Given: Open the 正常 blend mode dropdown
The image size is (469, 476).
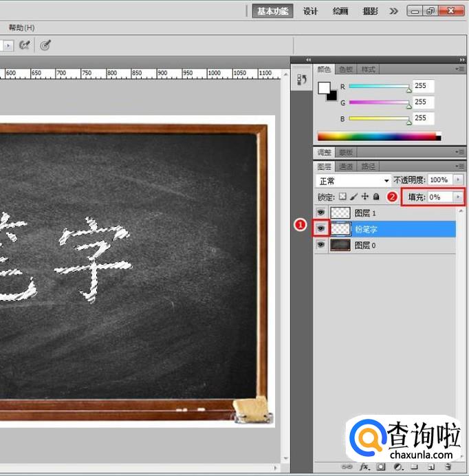Looking at the screenshot, I should (x=353, y=180).
